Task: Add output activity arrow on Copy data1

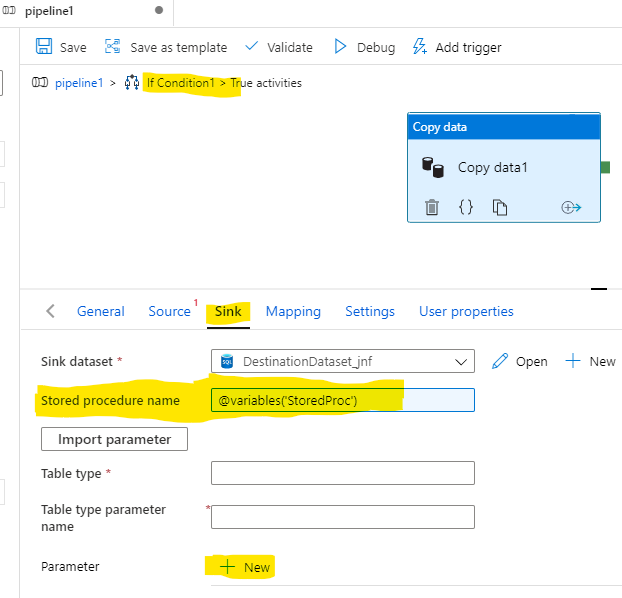Action: tap(571, 207)
